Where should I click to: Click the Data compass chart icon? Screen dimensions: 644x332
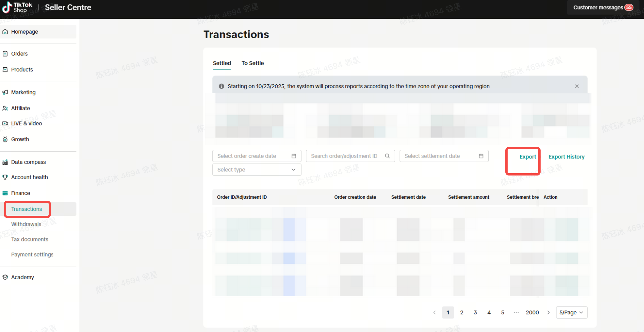coord(5,162)
